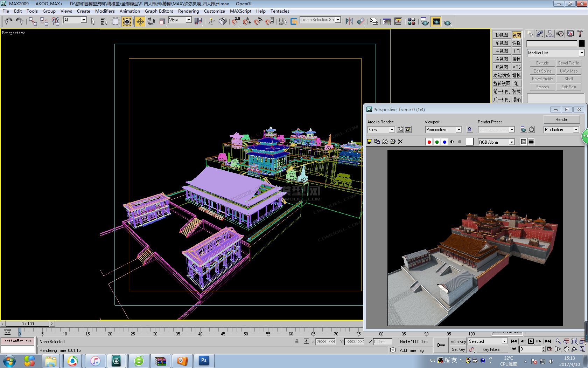
Task: Open the Material Editor spheres icon
Action: [412, 22]
